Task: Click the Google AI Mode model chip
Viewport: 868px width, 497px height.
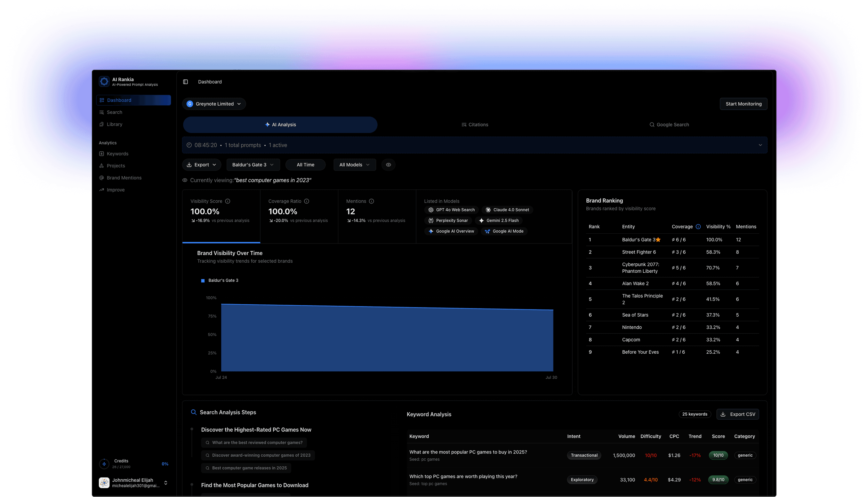Action: pos(504,231)
